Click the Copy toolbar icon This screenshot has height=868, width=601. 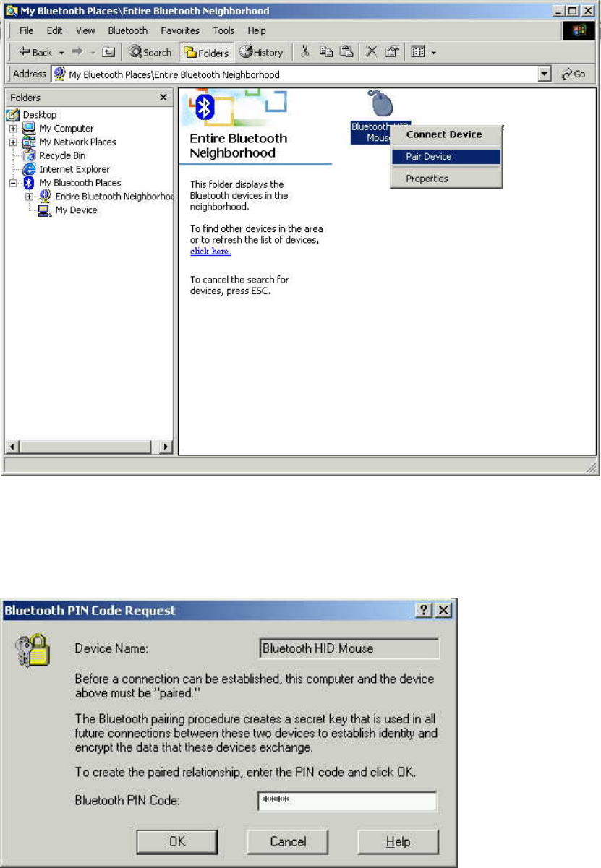tap(326, 52)
